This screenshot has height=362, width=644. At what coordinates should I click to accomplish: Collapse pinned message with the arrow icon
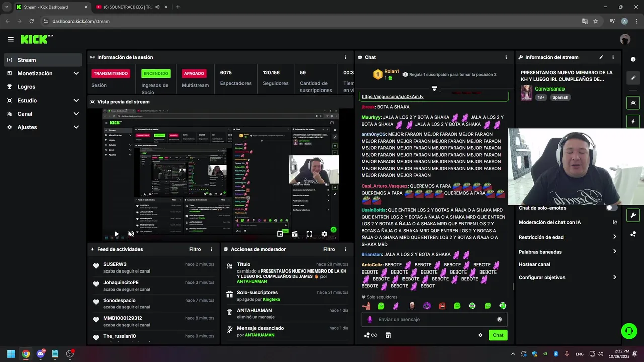tap(434, 88)
